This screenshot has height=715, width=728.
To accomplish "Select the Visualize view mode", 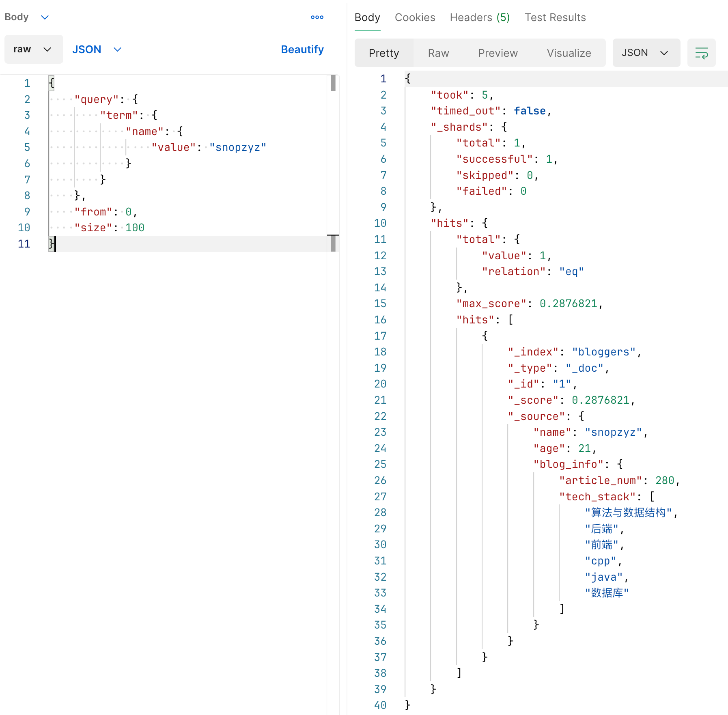I will [569, 53].
